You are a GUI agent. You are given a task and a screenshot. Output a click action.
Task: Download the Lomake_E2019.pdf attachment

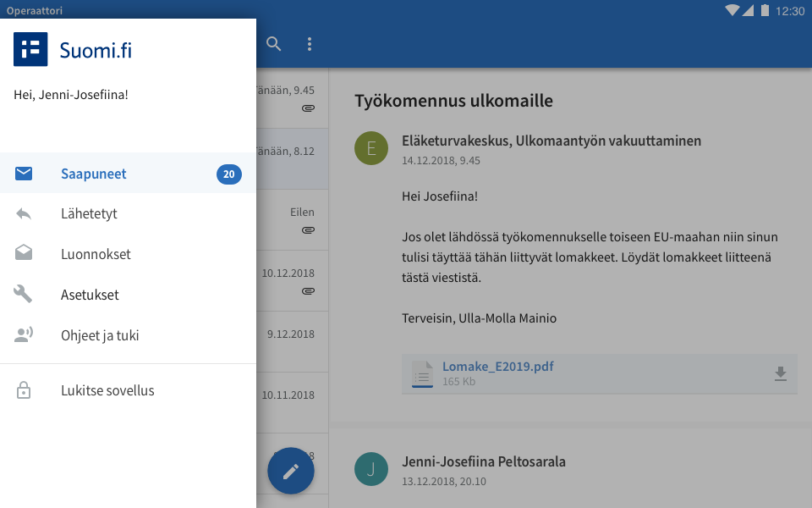781,373
